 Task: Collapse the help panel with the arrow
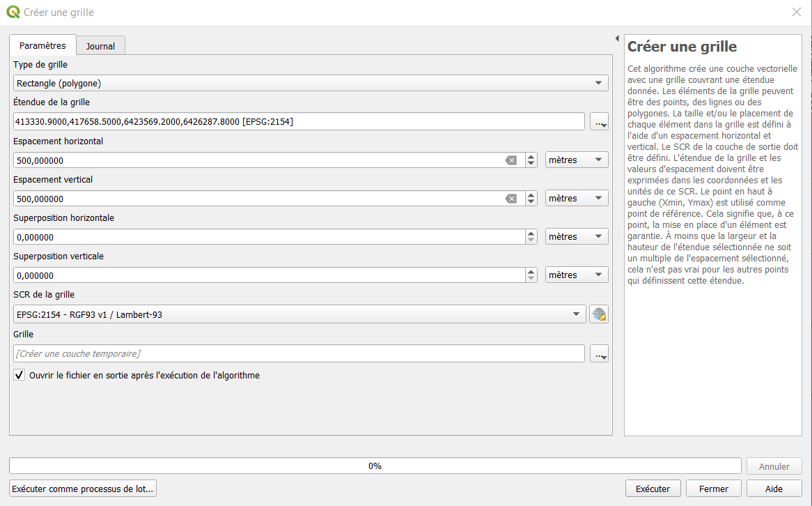[x=617, y=38]
